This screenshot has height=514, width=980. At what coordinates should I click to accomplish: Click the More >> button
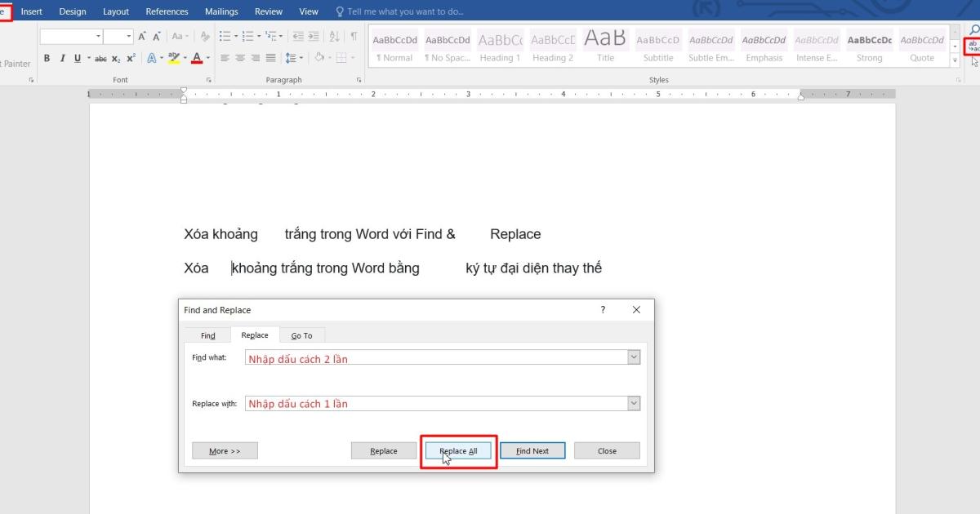[225, 450]
